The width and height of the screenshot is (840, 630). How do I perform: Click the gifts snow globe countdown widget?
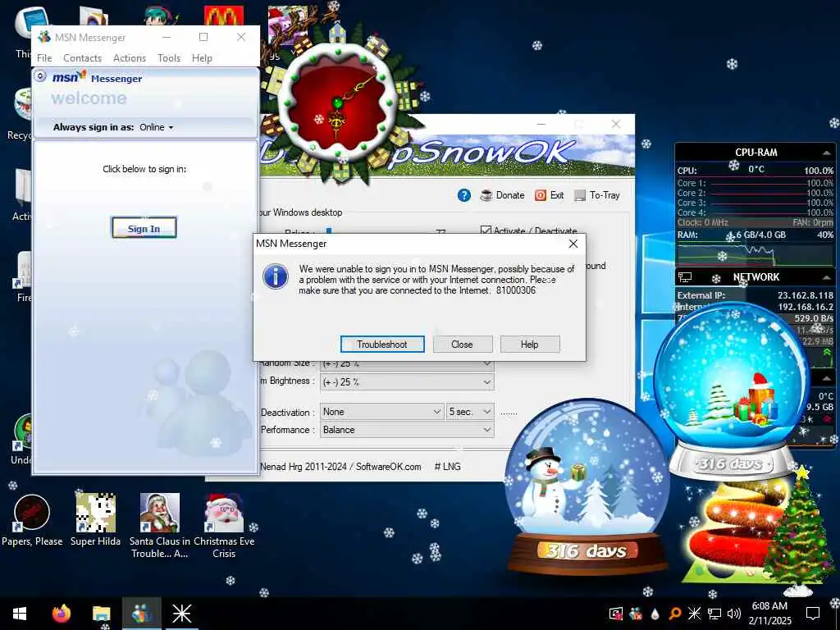click(x=732, y=391)
